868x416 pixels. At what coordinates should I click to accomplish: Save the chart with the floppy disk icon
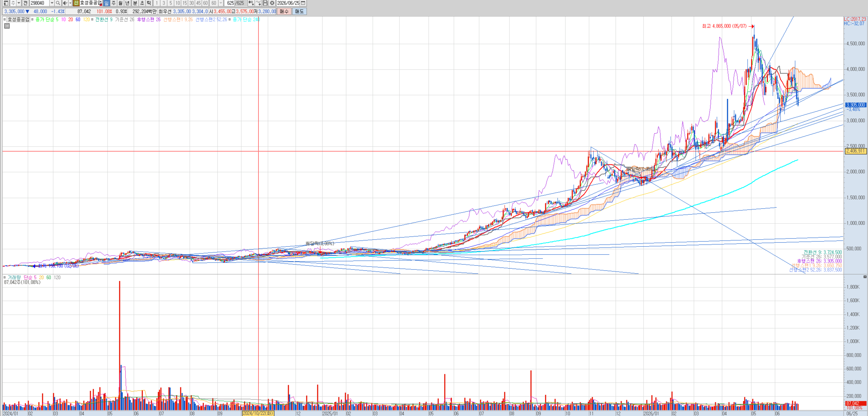pos(265,3)
